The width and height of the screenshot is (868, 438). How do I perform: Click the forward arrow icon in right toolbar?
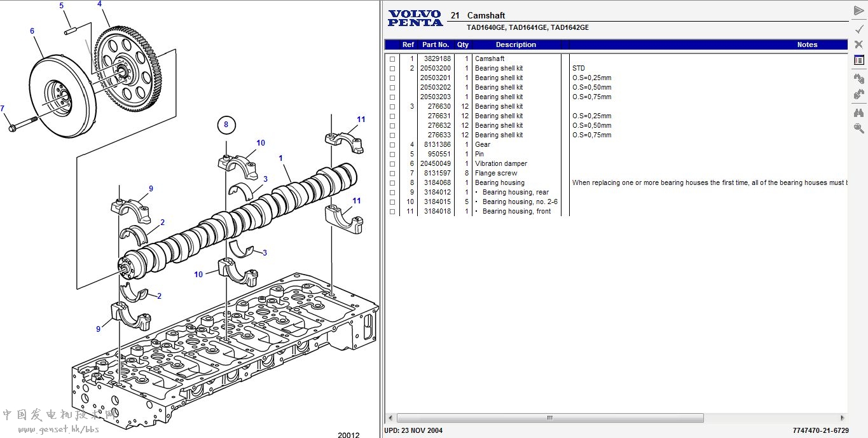(858, 11)
